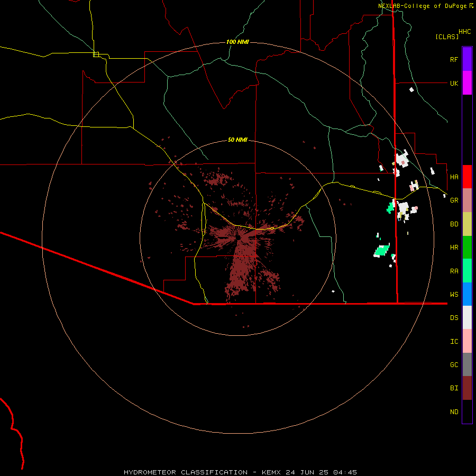Click the GC legend label

(454, 364)
